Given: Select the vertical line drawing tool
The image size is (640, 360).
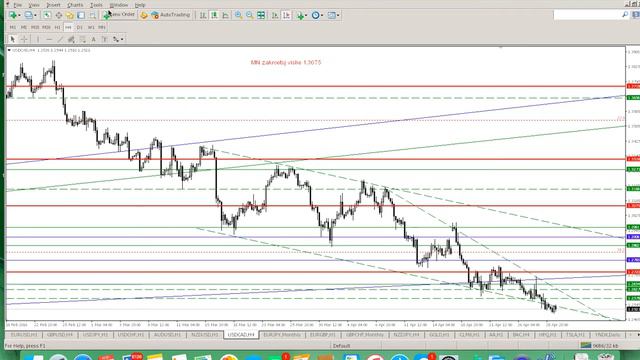Looking at the screenshot, I should (38, 39).
